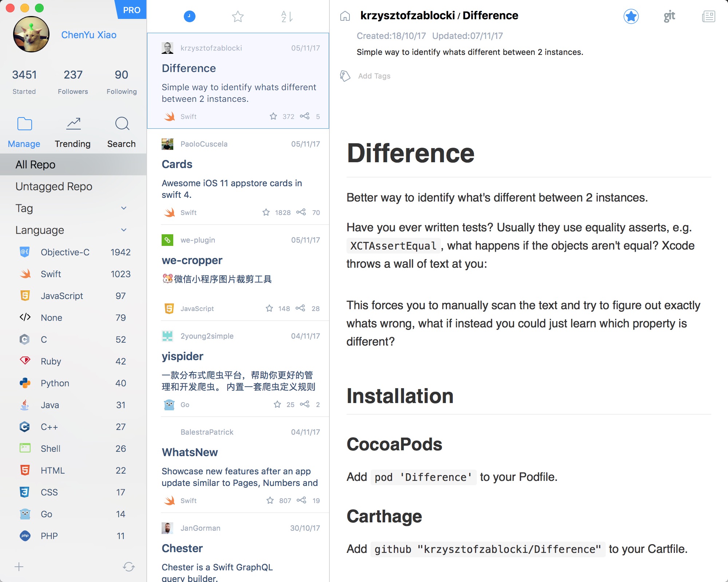This screenshot has width=728, height=582.
Task: Type in the Add Tags field
Action: click(374, 76)
